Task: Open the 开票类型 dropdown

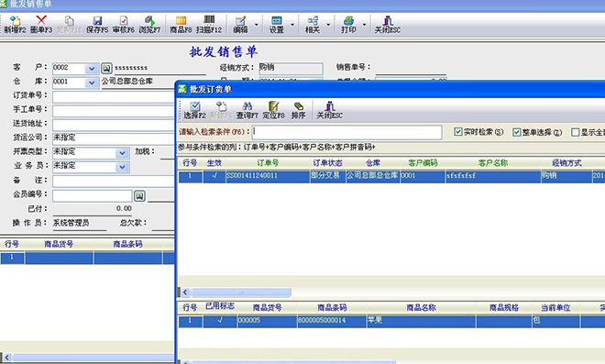Action: [x=122, y=153]
